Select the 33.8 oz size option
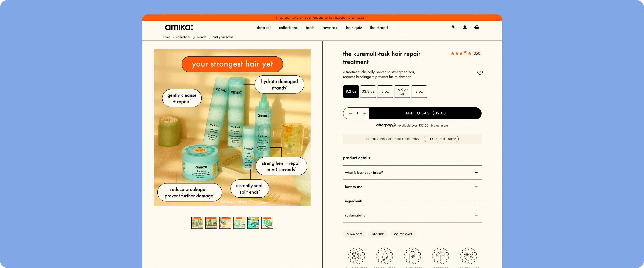Image resolution: width=644 pixels, height=268 pixels. (368, 91)
